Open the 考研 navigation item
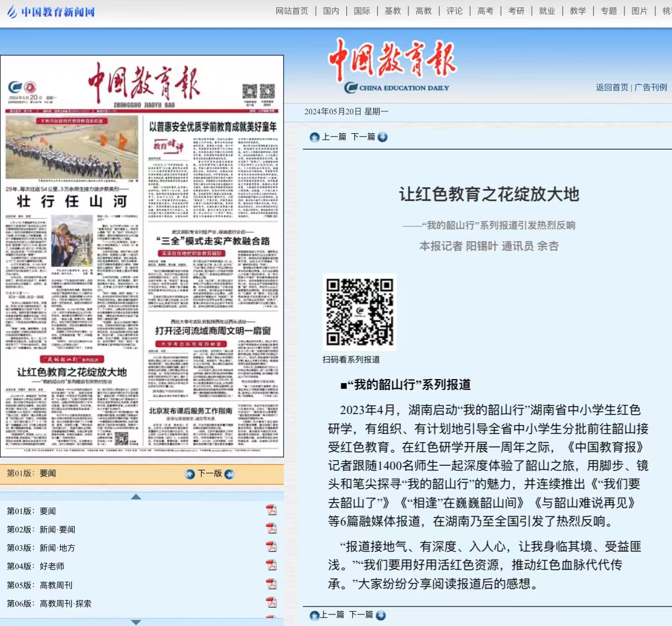 click(516, 11)
